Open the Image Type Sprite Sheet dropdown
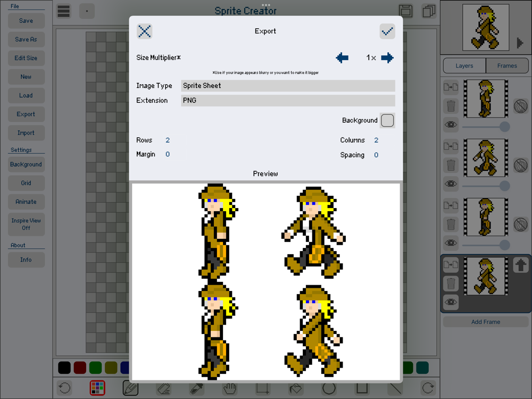Viewport: 532px width, 399px height. [x=288, y=86]
